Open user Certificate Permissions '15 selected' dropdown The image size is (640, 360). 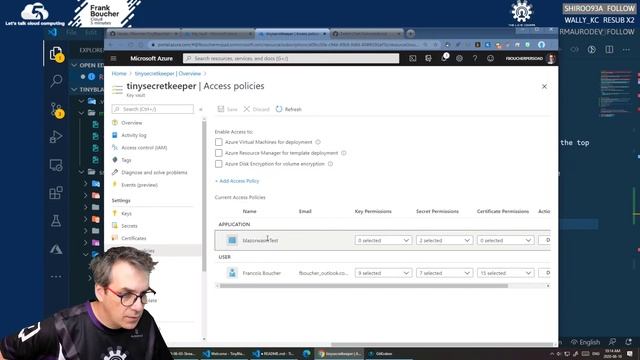click(x=505, y=273)
